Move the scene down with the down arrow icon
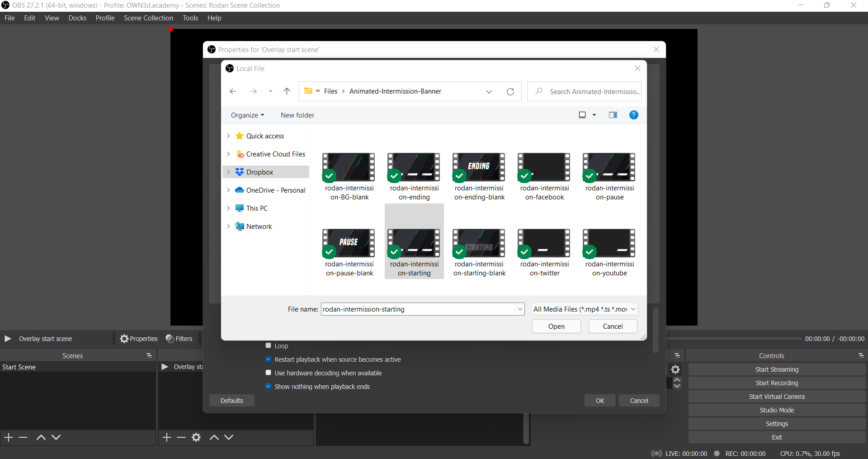Image resolution: width=868 pixels, height=459 pixels. (56, 437)
